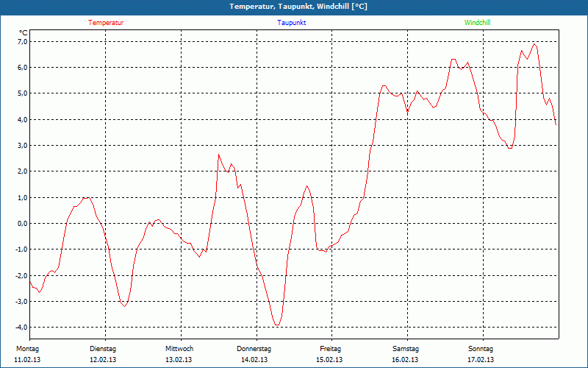Click the 5,0 y-axis value

[x=23, y=93]
